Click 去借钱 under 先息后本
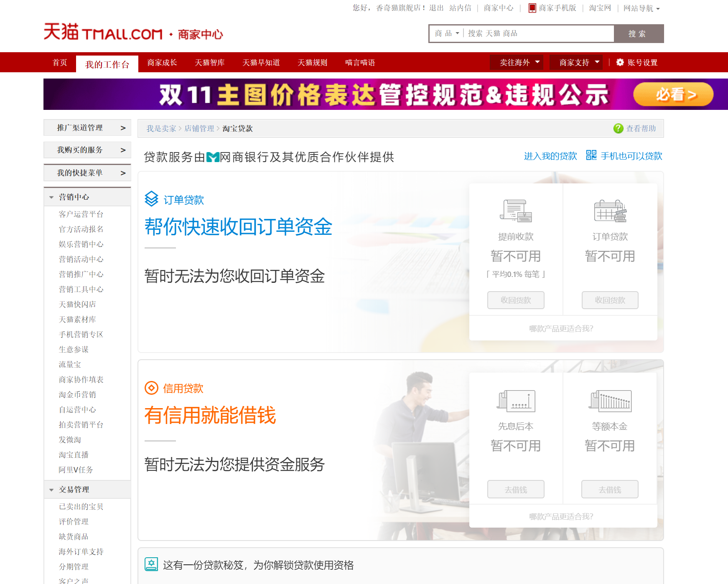Viewport: 728px width, 584px height. pos(516,489)
